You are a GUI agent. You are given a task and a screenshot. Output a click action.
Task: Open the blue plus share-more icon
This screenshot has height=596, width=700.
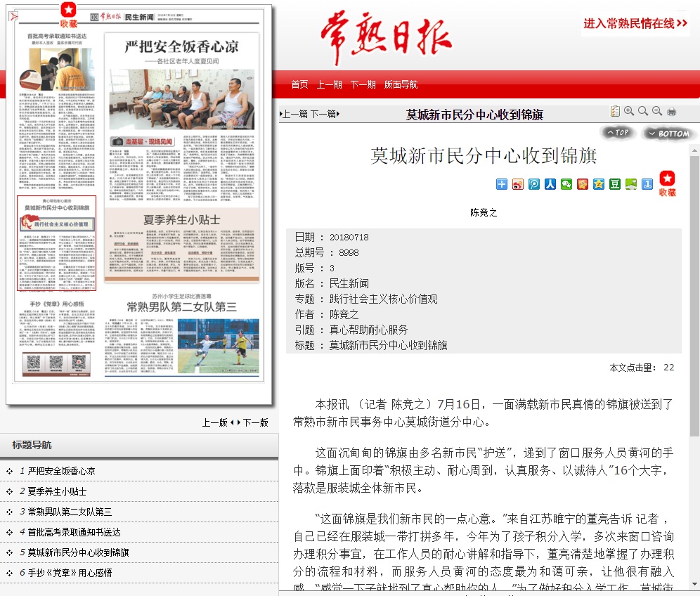click(x=502, y=184)
